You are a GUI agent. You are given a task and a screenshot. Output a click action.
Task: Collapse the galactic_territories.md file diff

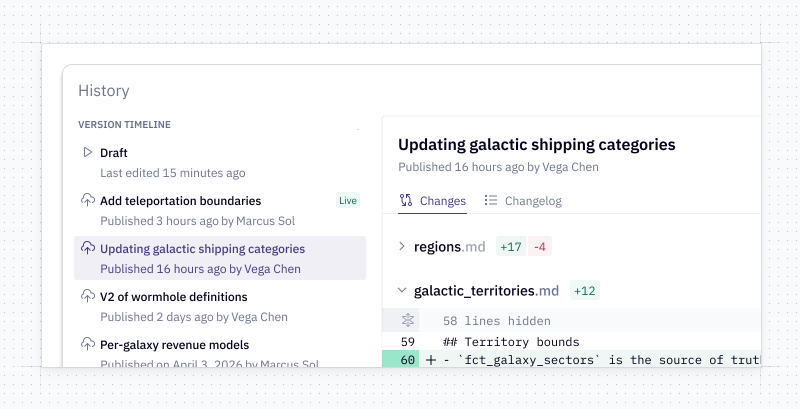click(402, 291)
